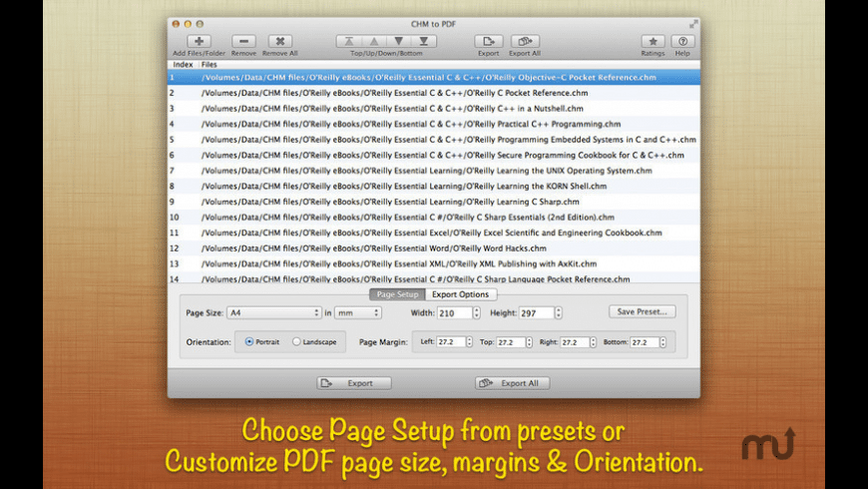Click the bottom Export button
Viewport: 868px width, 489px height.
[354, 383]
